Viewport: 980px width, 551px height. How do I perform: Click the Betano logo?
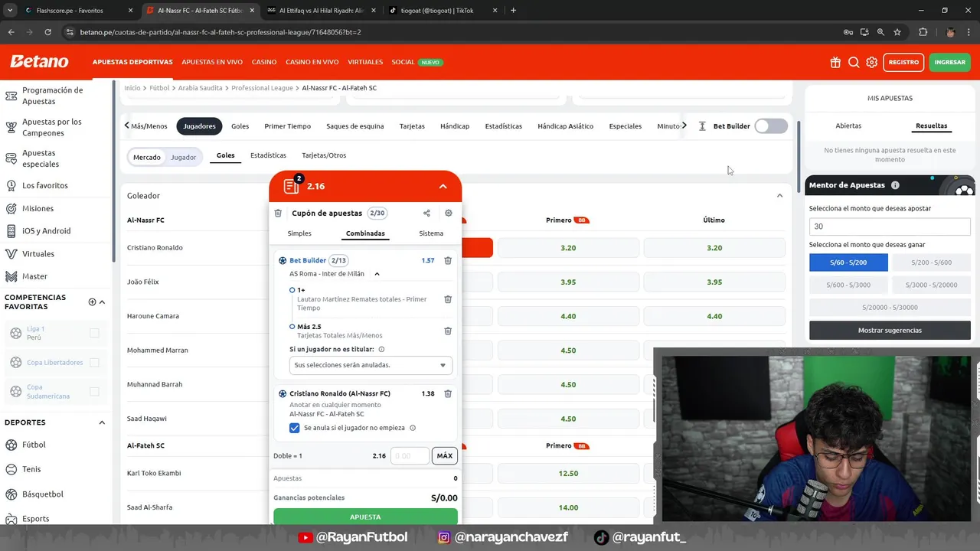click(x=39, y=61)
